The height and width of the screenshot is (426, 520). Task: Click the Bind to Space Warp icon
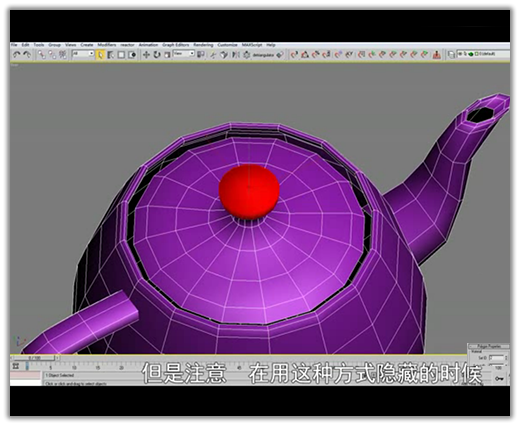62,54
